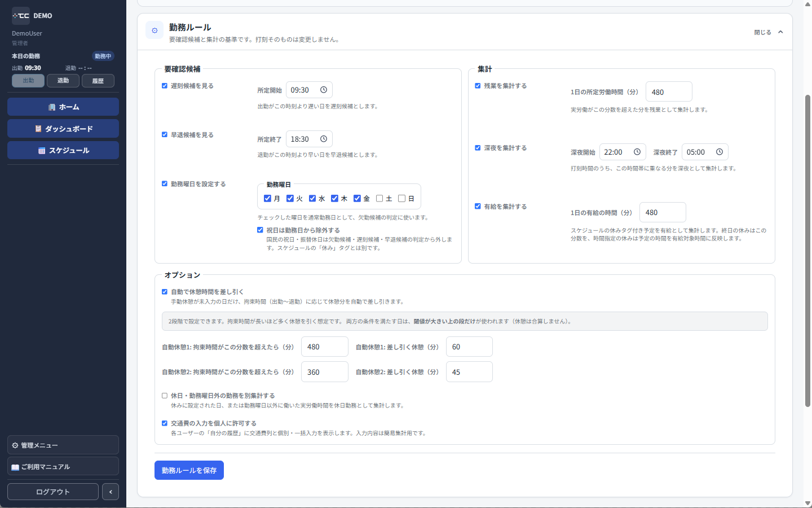Click the clock icon in 所定開始 field
812x508 pixels.
pyautogui.click(x=324, y=90)
